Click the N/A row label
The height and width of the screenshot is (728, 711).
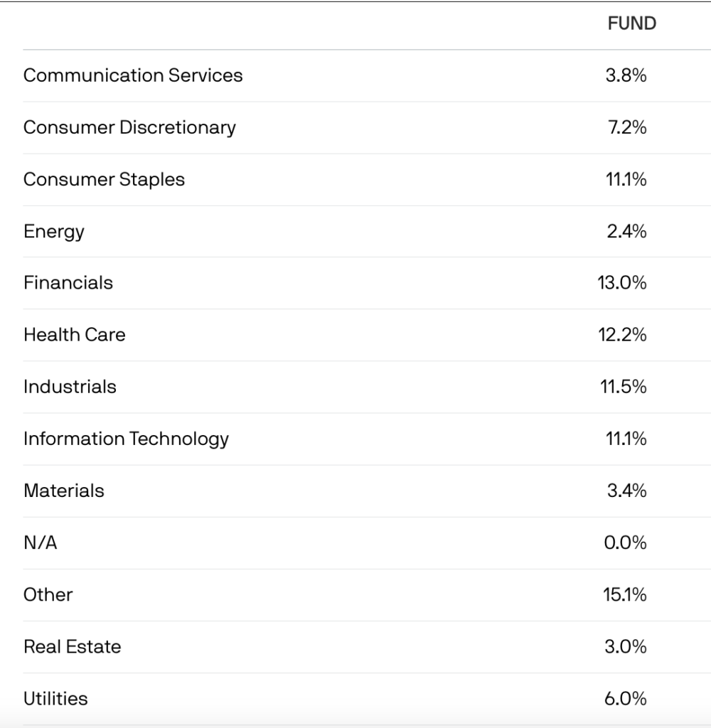tap(40, 542)
